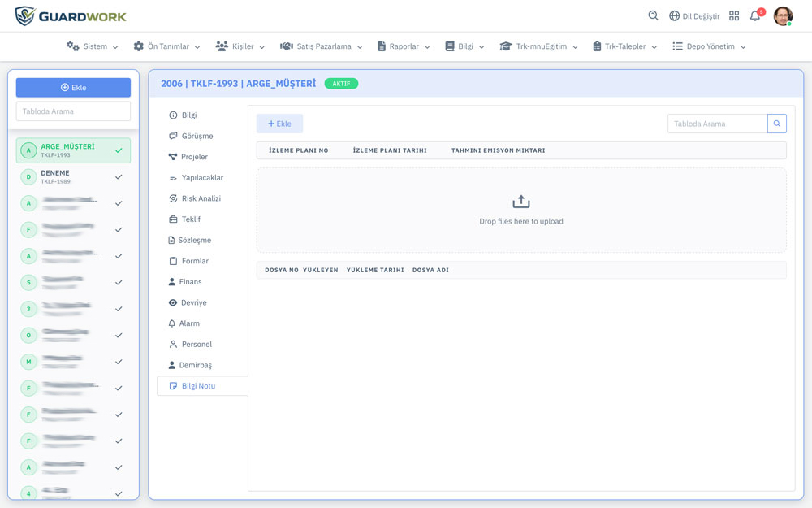812x508 pixels.
Task: Open the Risk Analizi tab
Action: [201, 198]
